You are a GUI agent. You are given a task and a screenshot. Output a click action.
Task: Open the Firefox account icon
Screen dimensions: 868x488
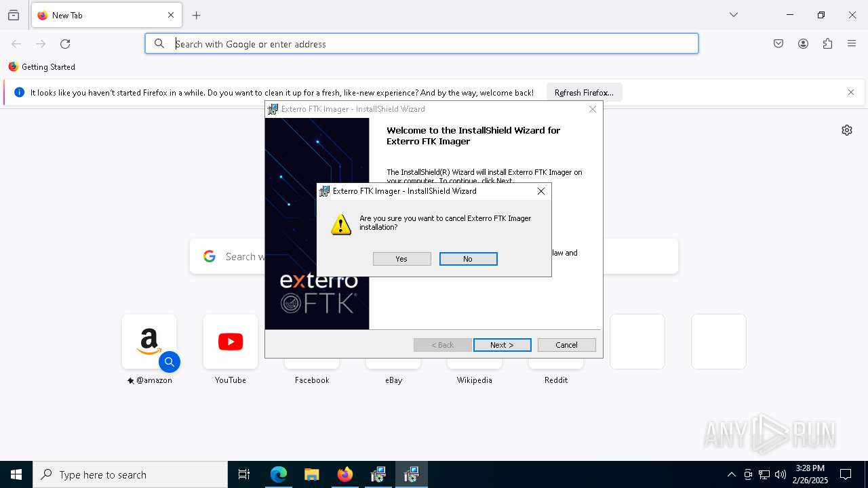803,44
